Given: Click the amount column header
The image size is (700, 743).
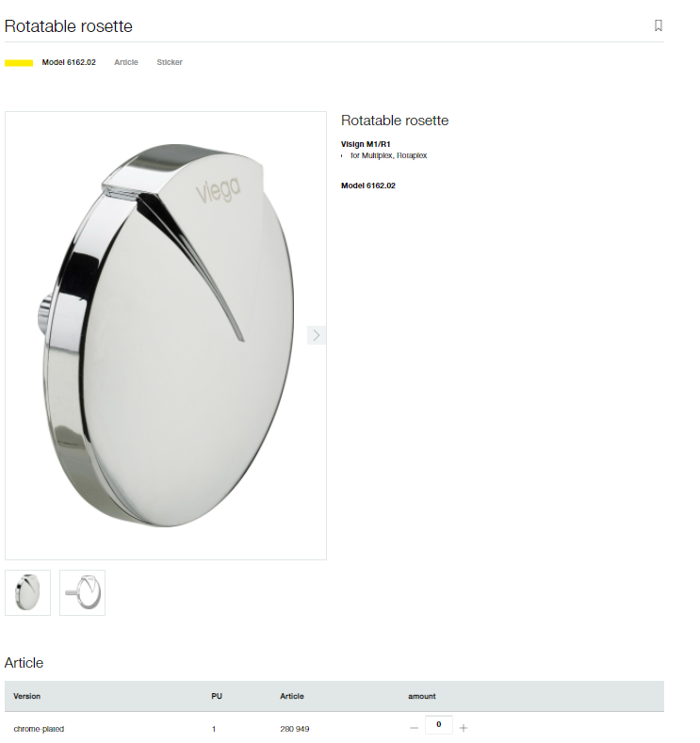Looking at the screenshot, I should coord(422,696).
